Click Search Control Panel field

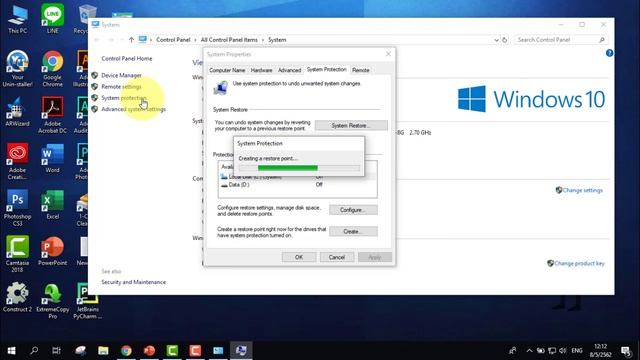click(561, 40)
